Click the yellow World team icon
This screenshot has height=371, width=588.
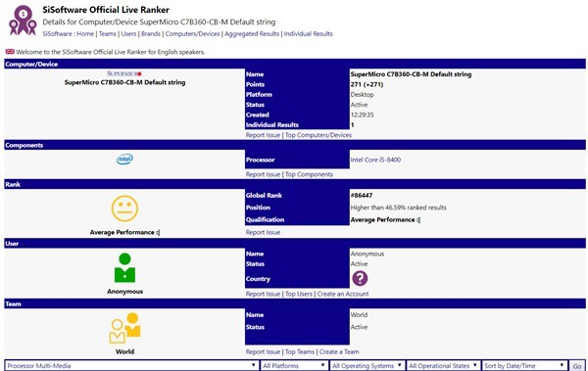click(124, 328)
